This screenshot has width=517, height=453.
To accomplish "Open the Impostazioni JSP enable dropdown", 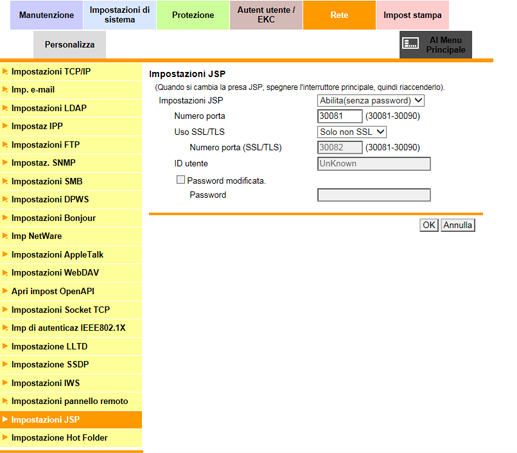I will (371, 100).
